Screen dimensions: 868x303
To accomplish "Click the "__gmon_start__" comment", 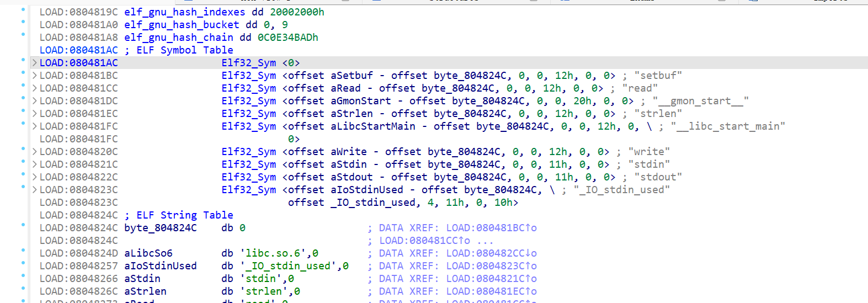I will point(700,101).
